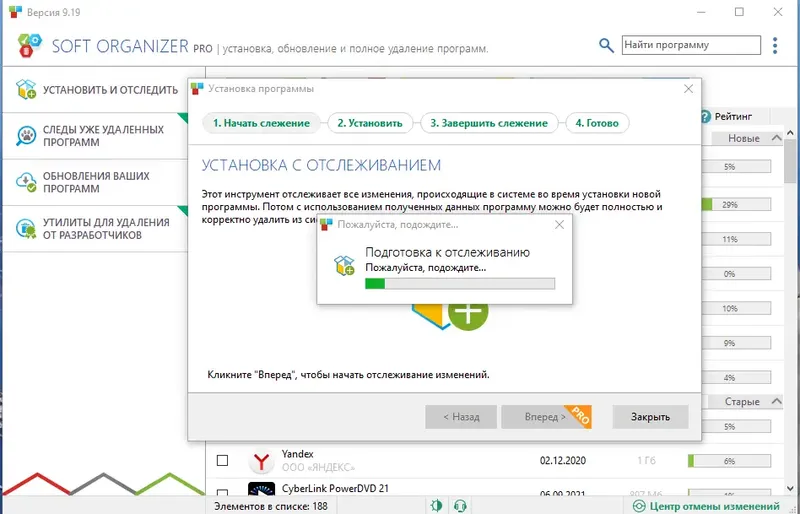Click the install dialog title icon
Viewport: 800px width, 514px height.
pyautogui.click(x=197, y=89)
